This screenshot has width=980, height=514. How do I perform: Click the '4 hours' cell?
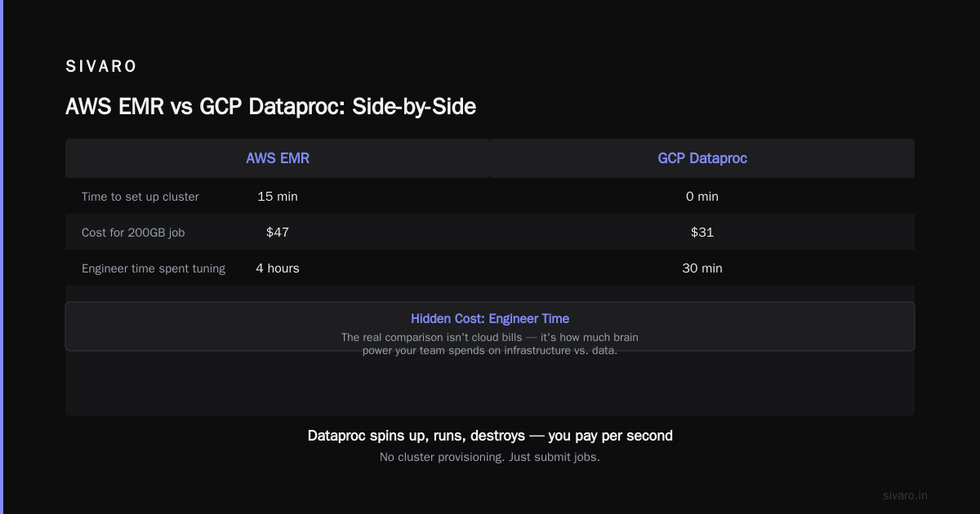click(x=278, y=268)
